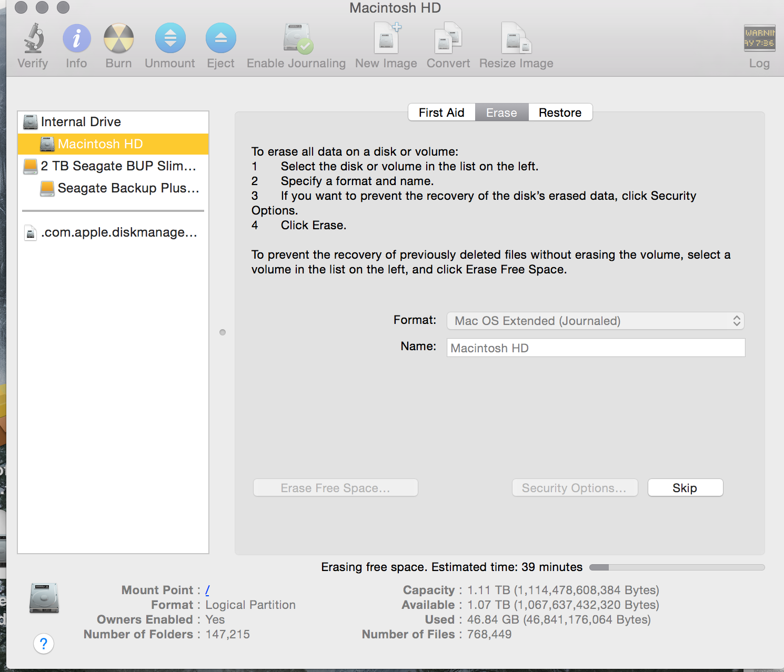Click the Name text field
The width and height of the screenshot is (784, 672).
(596, 348)
